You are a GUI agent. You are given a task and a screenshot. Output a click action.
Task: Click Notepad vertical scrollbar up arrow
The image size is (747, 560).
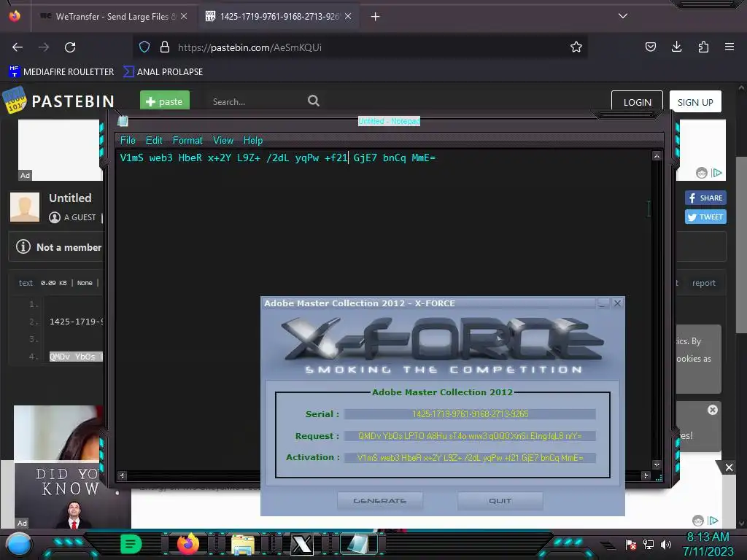(657, 156)
